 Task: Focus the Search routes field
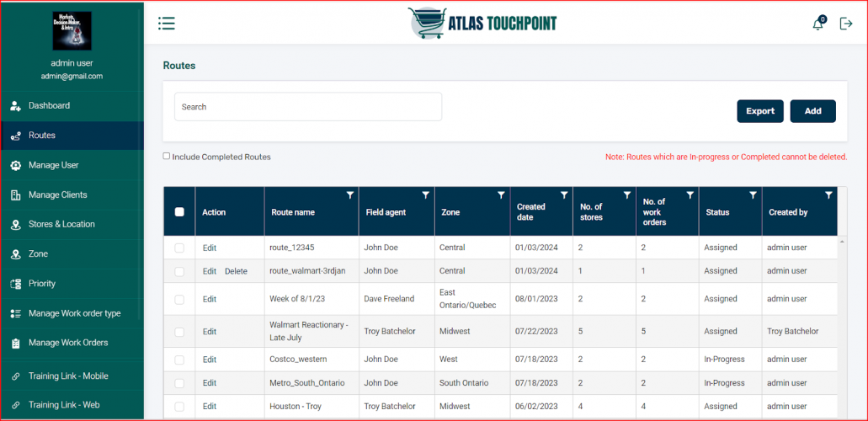pyautogui.click(x=308, y=107)
